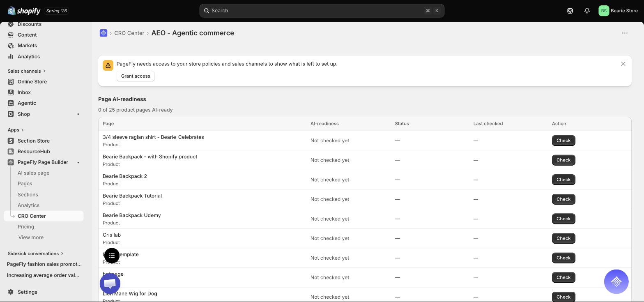This screenshot has height=302, width=644.
Task: Select 'Bearie Backpack Udemy' page name
Action: (x=132, y=215)
